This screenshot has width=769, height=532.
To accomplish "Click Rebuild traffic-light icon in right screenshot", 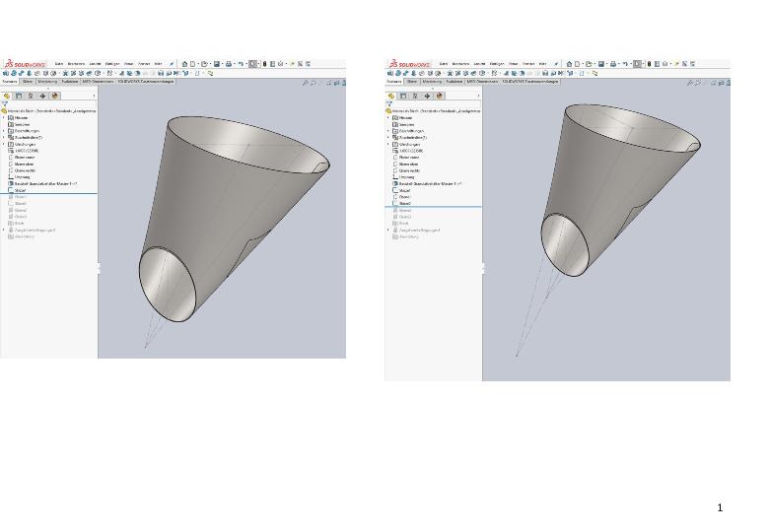I will (x=649, y=64).
